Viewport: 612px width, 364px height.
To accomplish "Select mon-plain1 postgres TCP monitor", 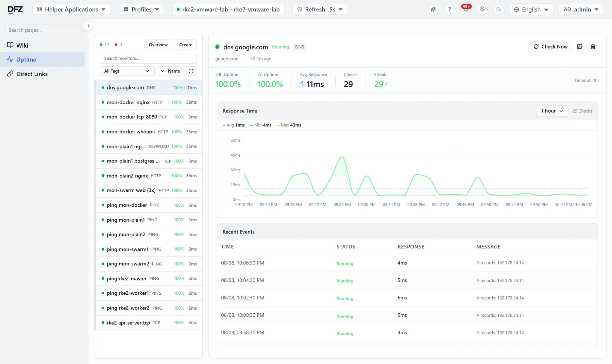I will tap(149, 161).
